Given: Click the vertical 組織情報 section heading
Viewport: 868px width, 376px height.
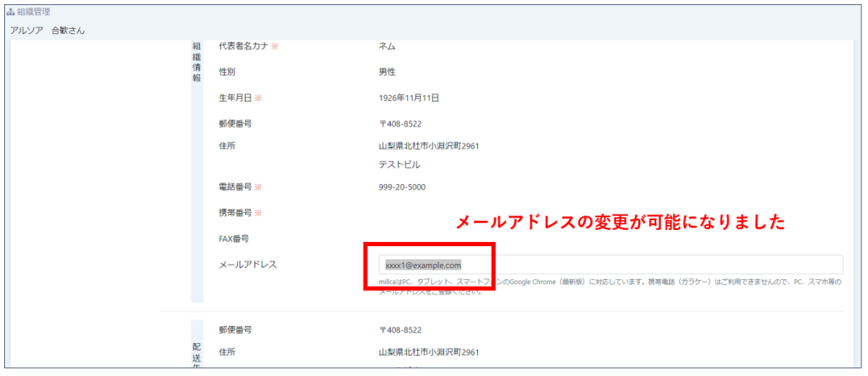Looking at the screenshot, I should click(197, 61).
